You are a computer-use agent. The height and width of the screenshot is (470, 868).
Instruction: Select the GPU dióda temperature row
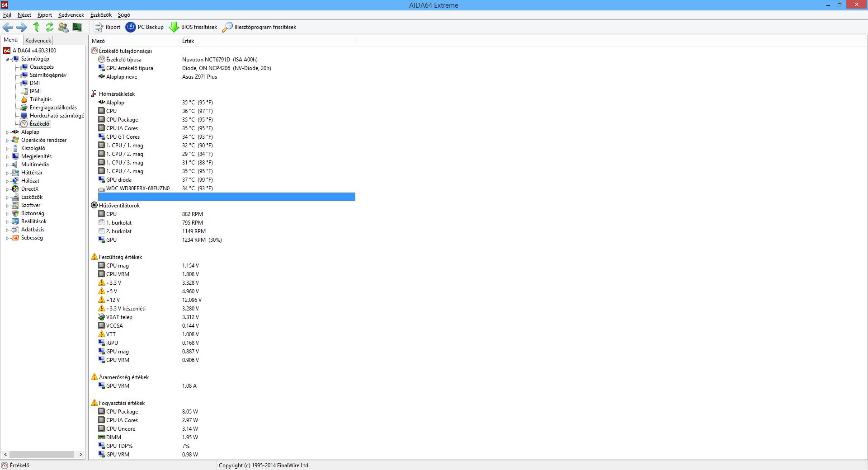(x=226, y=180)
